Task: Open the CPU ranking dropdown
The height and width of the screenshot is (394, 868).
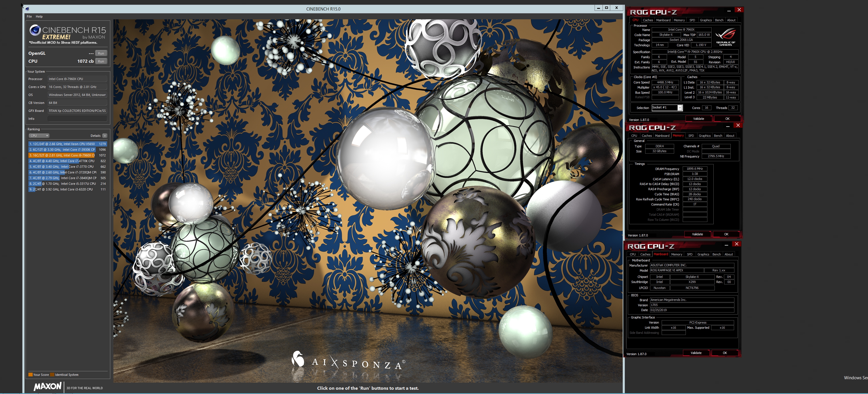Action: click(x=39, y=136)
